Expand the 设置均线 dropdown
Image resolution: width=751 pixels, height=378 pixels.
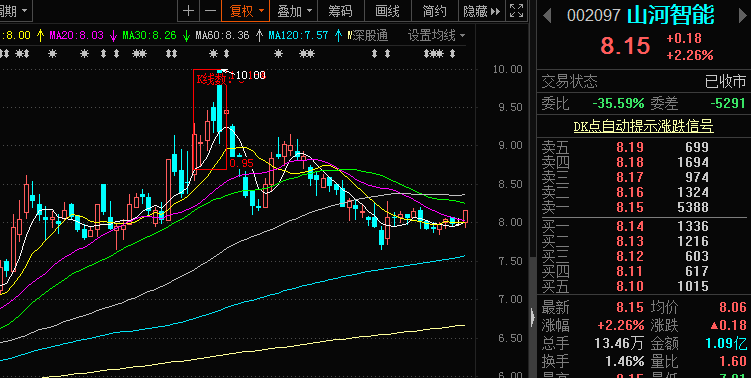[436, 35]
